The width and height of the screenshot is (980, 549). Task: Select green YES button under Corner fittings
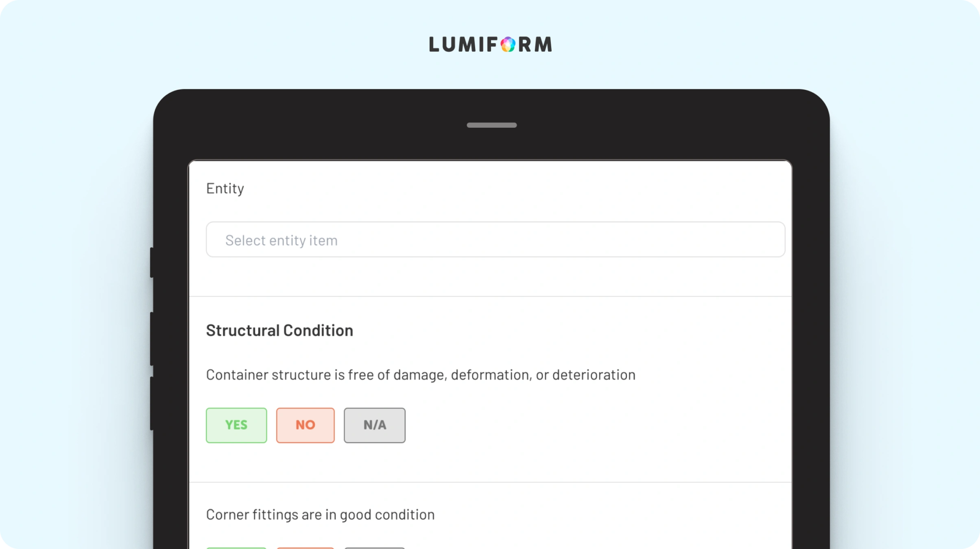point(236,548)
